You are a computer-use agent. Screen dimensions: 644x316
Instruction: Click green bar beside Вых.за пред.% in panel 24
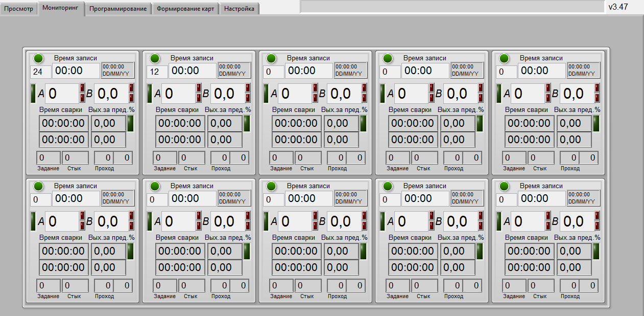pos(130,123)
